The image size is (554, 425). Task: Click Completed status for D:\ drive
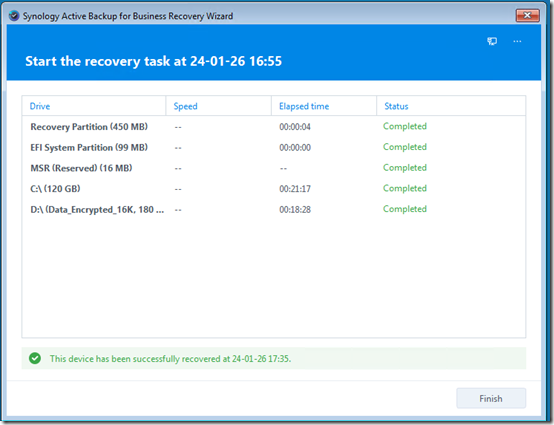pos(405,209)
